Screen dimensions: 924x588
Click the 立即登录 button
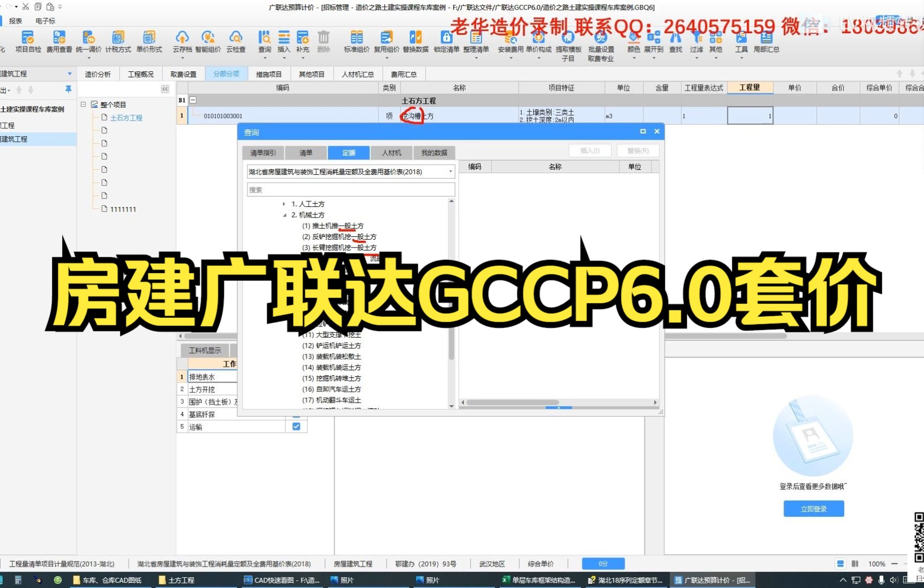click(x=814, y=509)
